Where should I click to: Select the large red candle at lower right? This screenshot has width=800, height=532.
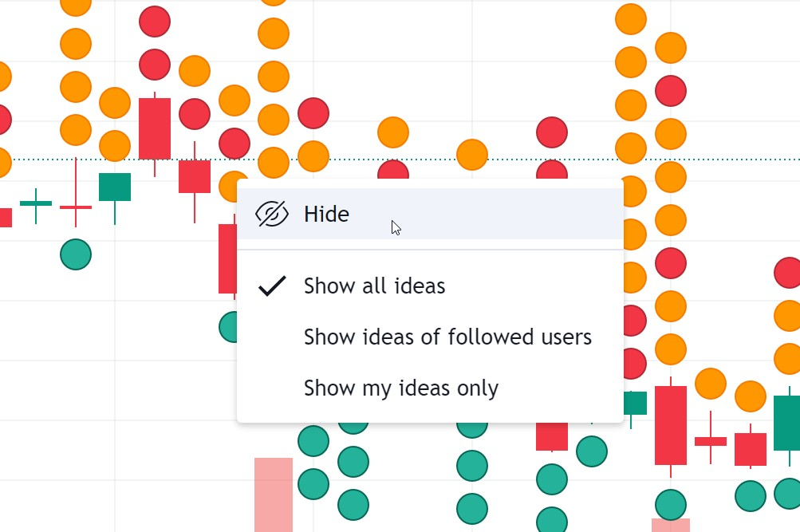(x=671, y=425)
